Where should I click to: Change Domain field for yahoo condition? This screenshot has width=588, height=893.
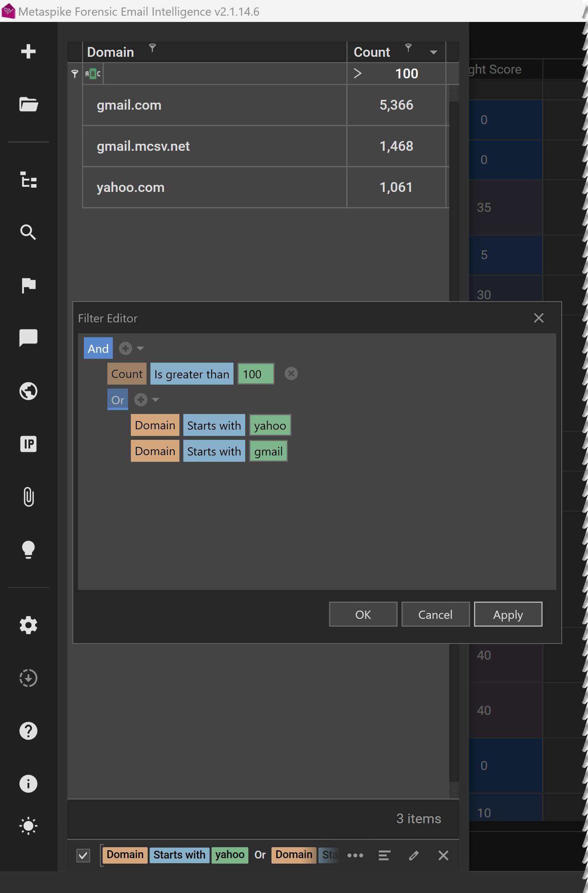tap(155, 425)
